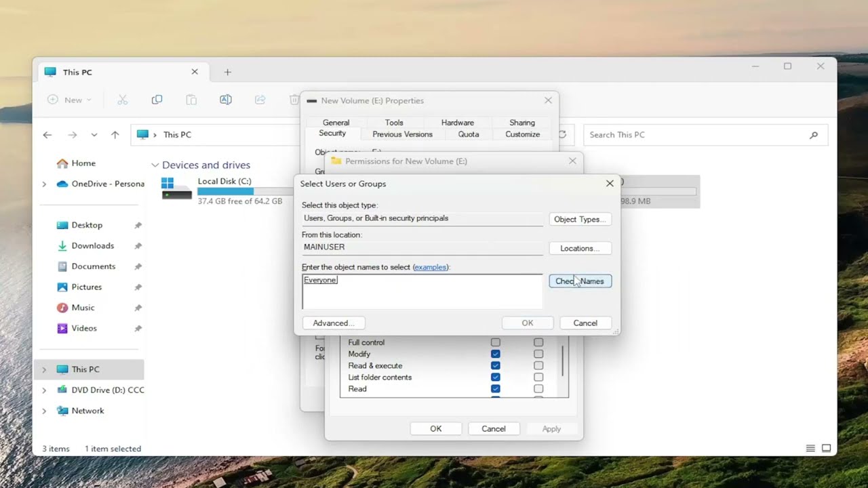The height and width of the screenshot is (488, 868).
Task: Click the Cut scissors icon in Explorer toolbar
Action: (x=123, y=100)
